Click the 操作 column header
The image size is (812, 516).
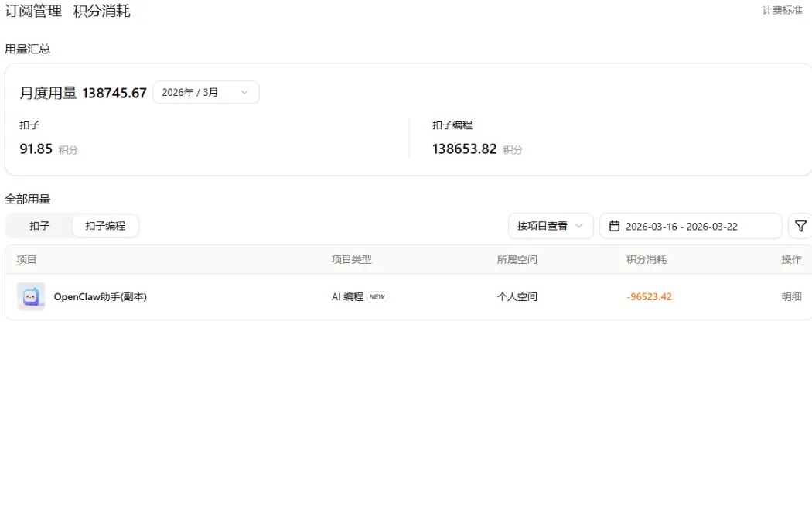pos(791,259)
